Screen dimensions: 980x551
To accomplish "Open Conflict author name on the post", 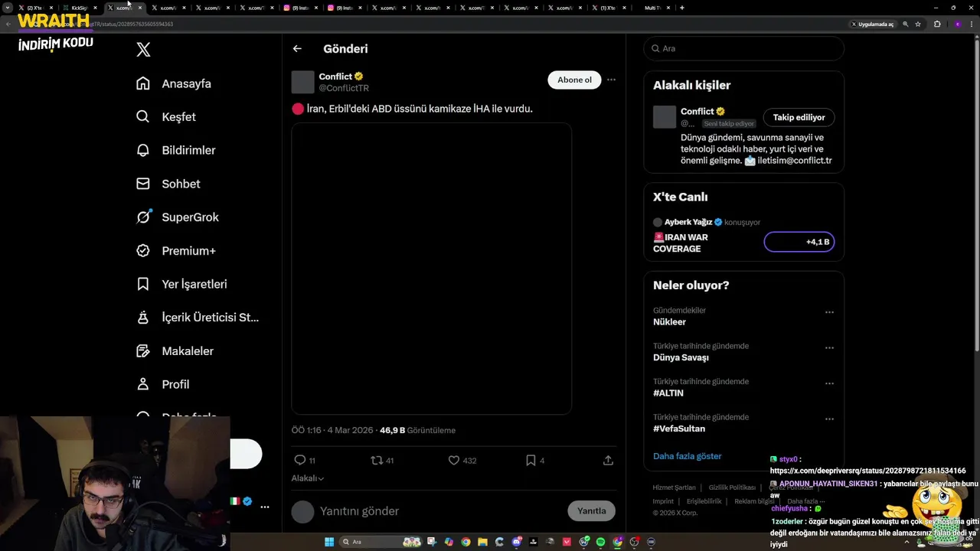I will pos(335,77).
